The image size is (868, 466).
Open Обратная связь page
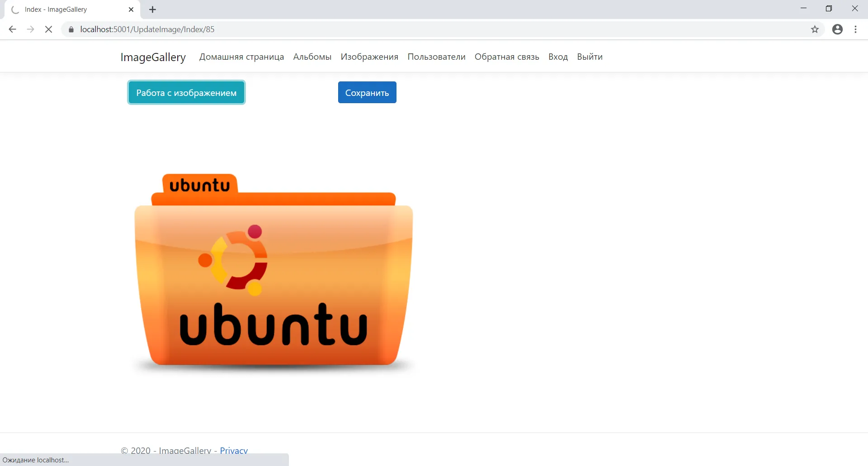507,57
